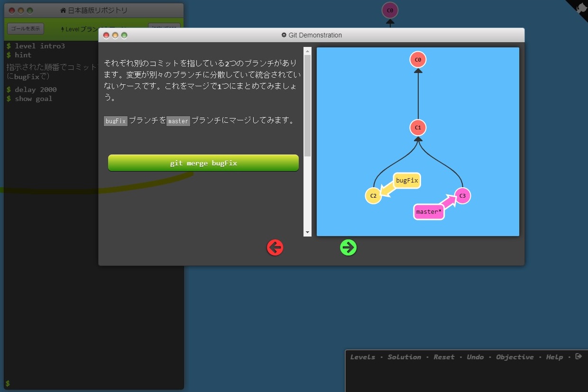Click the master* branch label

click(x=429, y=212)
